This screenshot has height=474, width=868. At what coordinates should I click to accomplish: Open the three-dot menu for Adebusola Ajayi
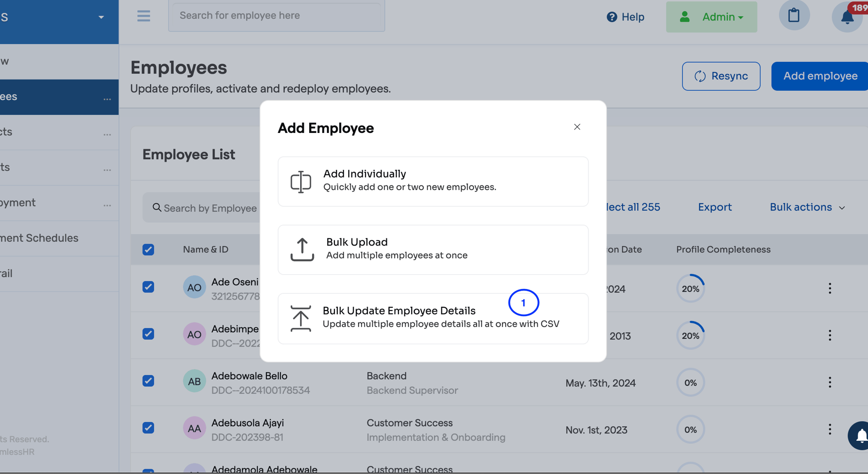click(x=830, y=430)
